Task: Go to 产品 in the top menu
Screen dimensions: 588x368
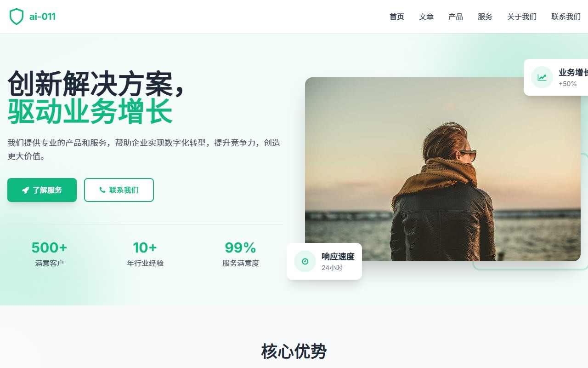Action: [456, 17]
